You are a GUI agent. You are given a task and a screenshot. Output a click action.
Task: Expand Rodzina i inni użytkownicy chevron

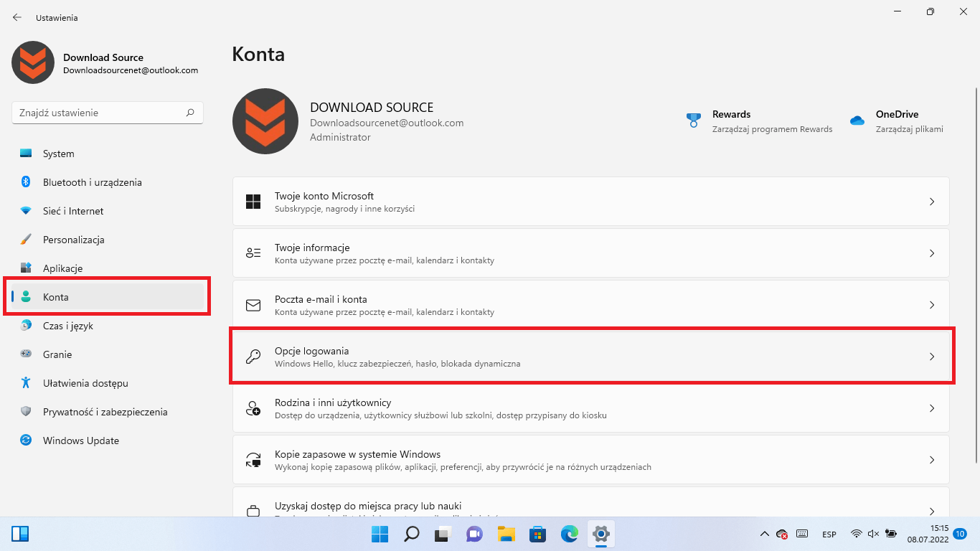(x=932, y=408)
